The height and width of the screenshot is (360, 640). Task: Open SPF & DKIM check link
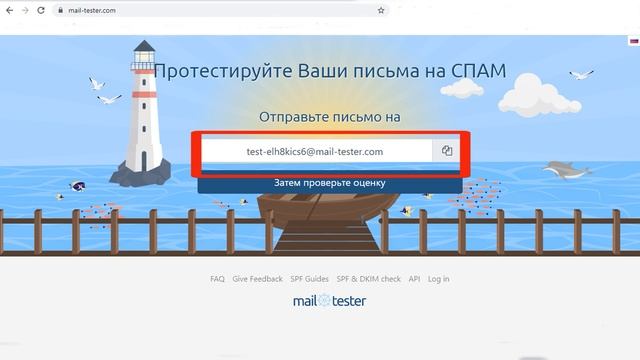point(369,279)
